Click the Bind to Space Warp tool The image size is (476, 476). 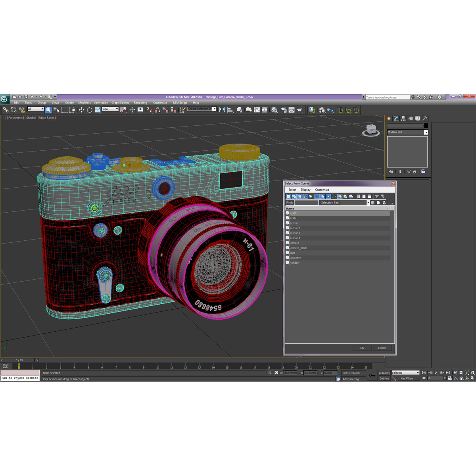pos(22,110)
